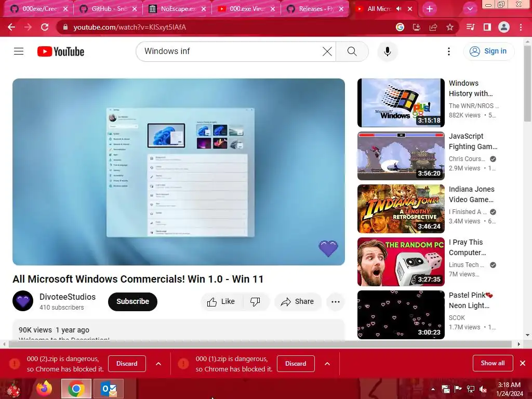Discard the 000 (2).zip download
The width and height of the screenshot is (532, 399).
(x=127, y=364)
